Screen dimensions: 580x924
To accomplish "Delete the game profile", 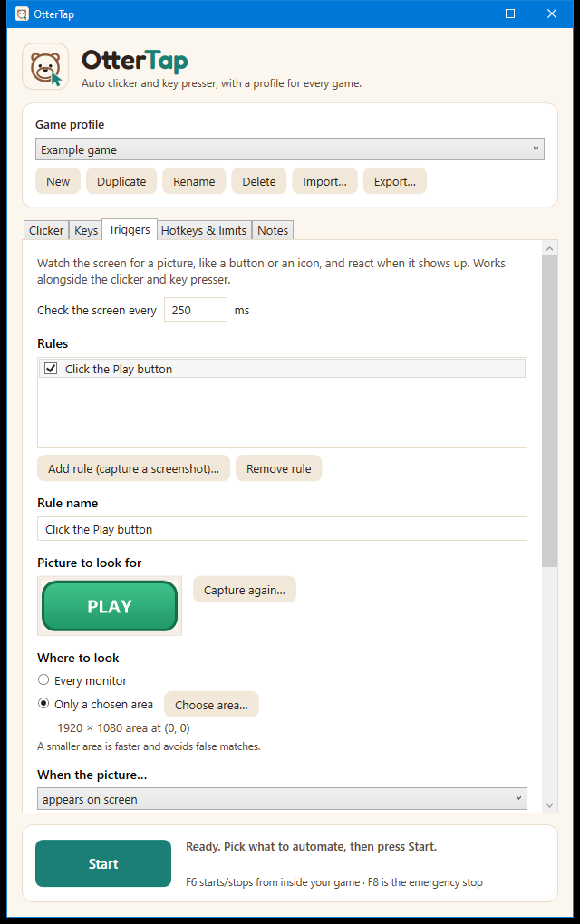I will tap(259, 181).
